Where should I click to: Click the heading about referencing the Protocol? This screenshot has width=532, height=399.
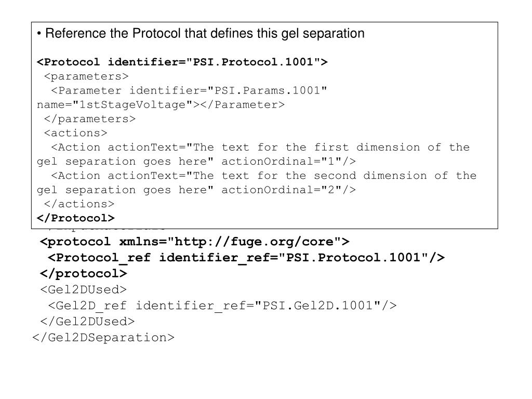pyautogui.click(x=201, y=33)
